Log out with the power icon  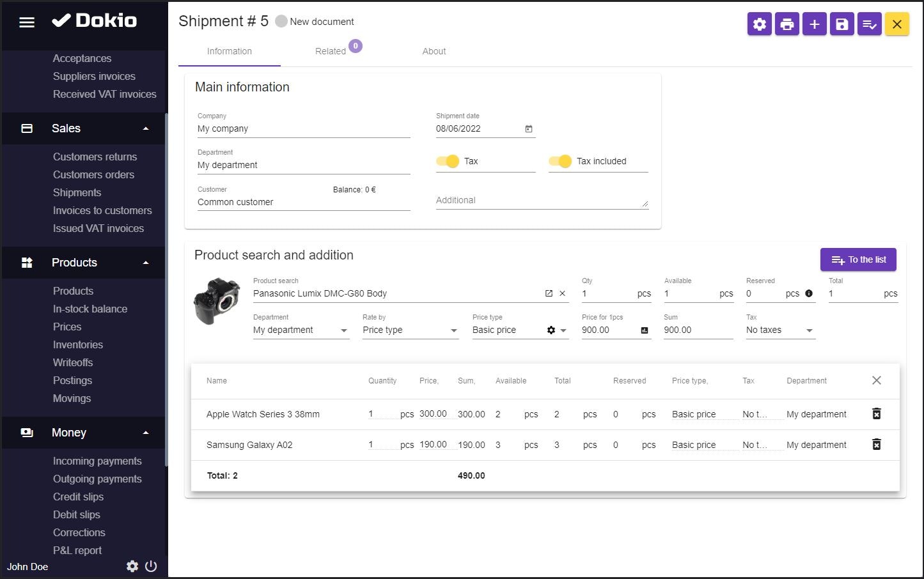[x=151, y=566]
